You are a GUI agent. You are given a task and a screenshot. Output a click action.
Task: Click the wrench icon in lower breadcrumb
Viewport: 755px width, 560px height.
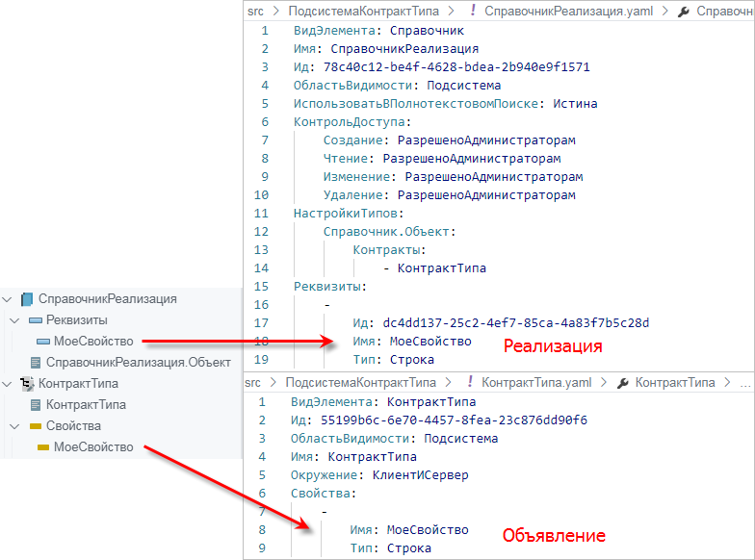pyautogui.click(x=622, y=383)
